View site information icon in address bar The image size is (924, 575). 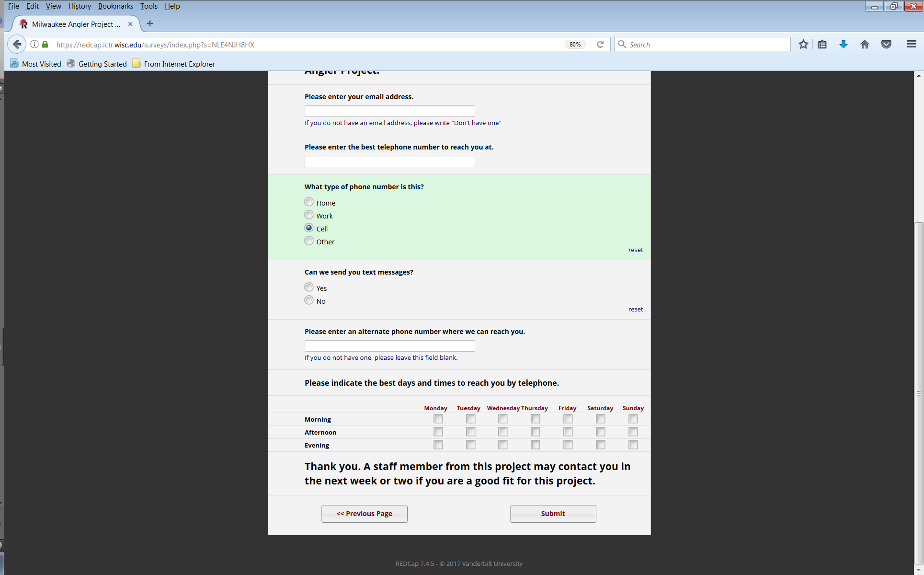(x=34, y=45)
